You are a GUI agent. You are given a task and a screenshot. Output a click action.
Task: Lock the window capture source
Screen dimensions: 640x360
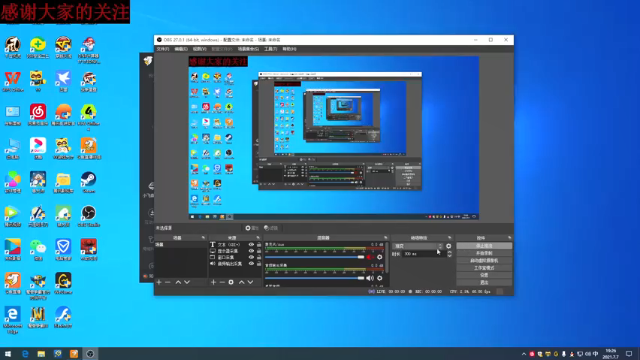[x=259, y=258]
